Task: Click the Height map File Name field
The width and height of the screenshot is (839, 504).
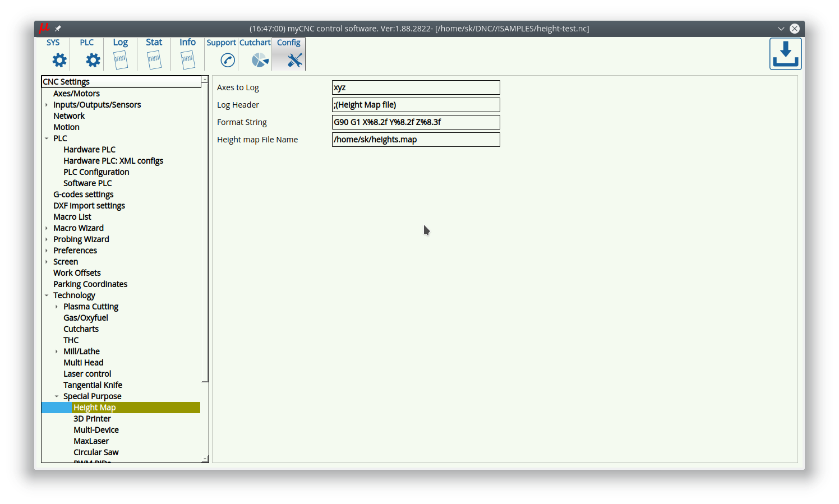Action: [x=416, y=140]
